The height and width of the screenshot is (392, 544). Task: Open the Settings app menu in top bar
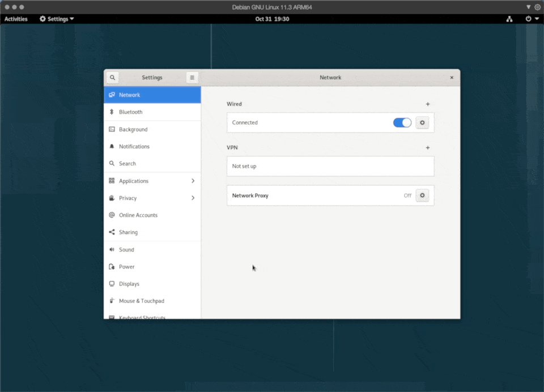57,19
